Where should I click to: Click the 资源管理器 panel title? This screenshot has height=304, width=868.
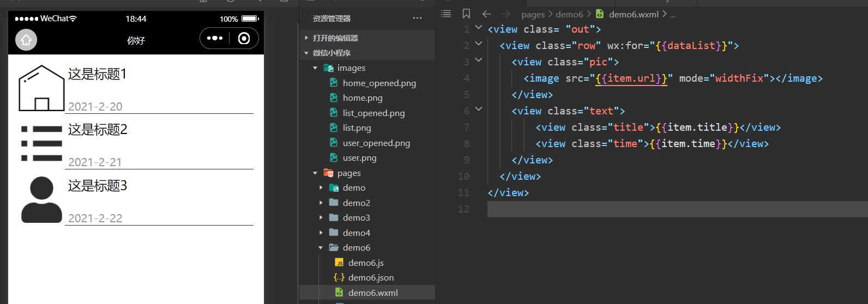point(331,19)
